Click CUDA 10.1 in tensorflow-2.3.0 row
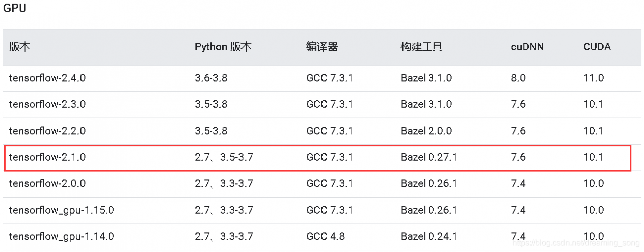644x252 pixels. tap(594, 104)
